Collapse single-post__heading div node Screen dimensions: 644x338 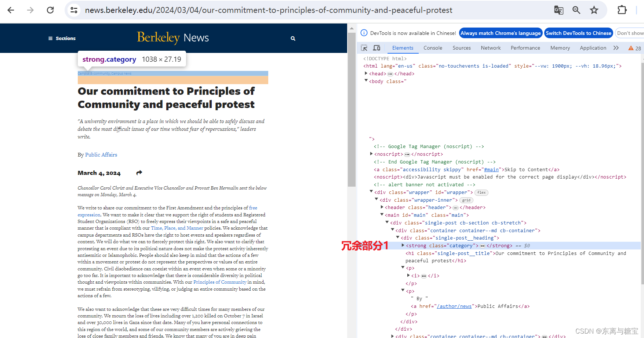(398, 237)
